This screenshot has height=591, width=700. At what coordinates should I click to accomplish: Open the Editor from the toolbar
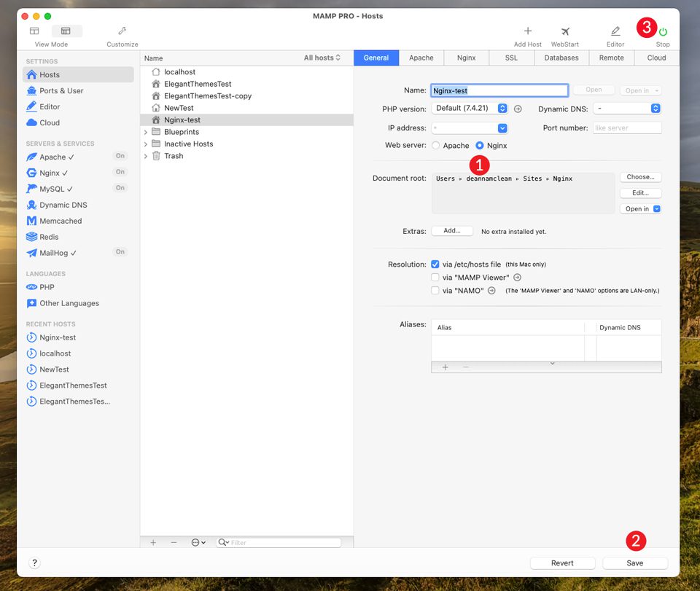click(615, 32)
